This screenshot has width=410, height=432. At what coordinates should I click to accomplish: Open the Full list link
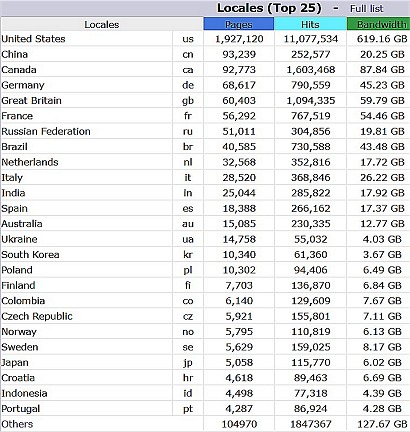pos(366,8)
